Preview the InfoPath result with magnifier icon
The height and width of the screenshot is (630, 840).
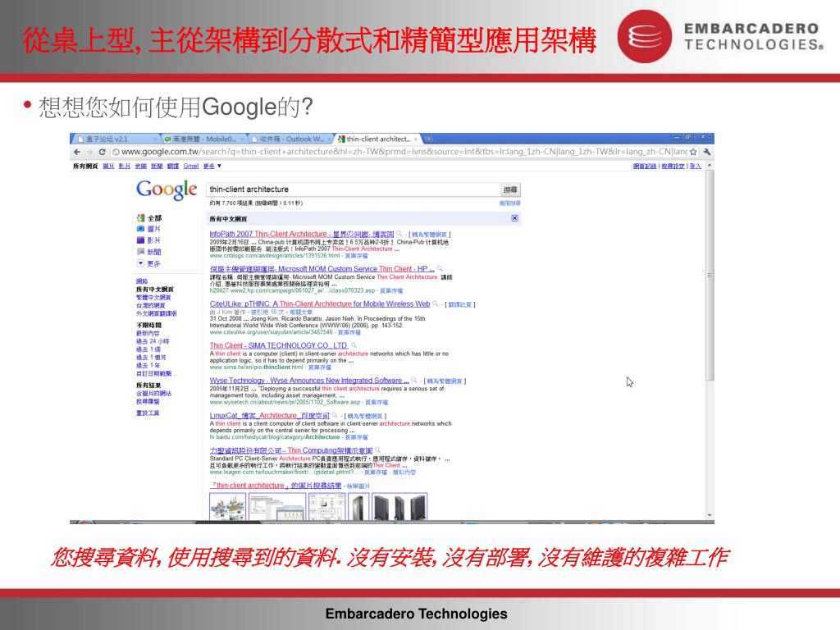(x=399, y=234)
